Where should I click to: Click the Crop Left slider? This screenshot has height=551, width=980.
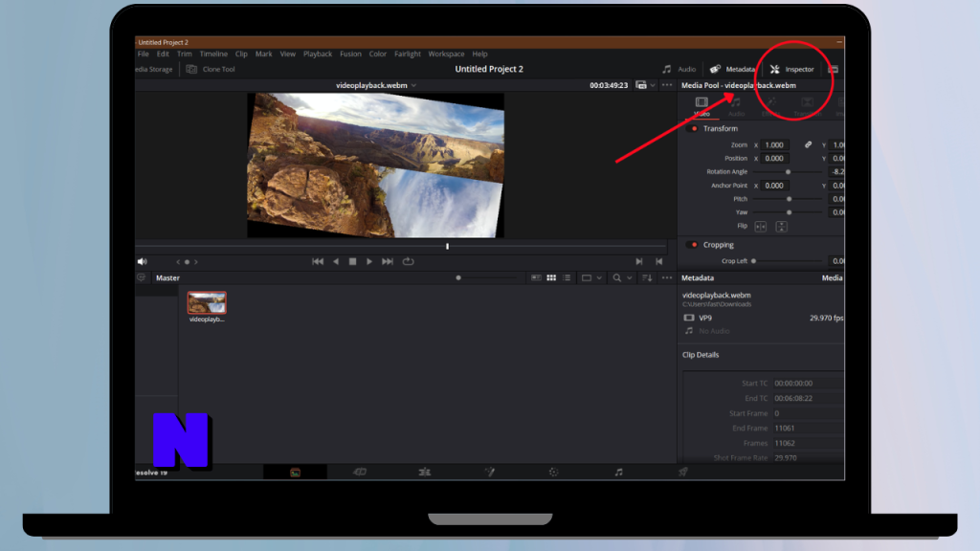click(788, 261)
